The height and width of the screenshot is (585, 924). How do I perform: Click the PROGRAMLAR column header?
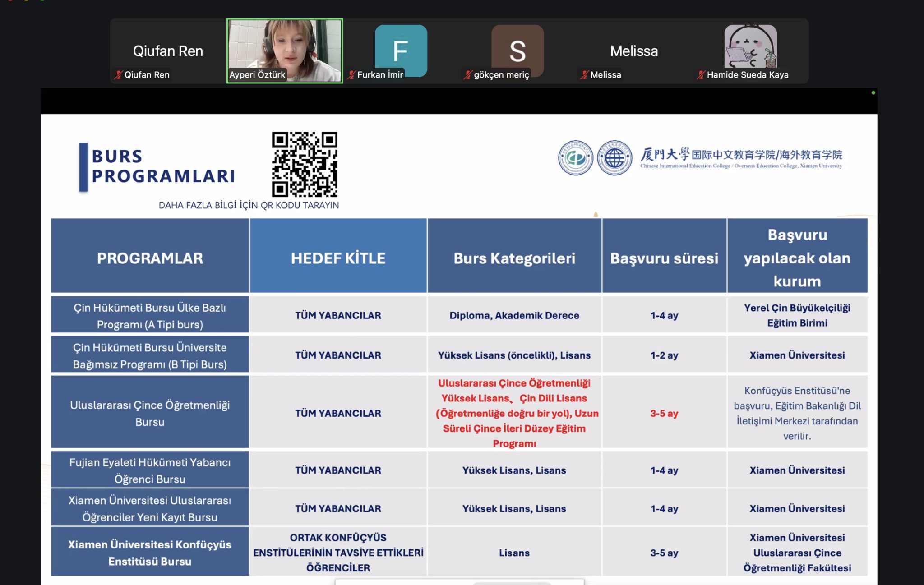click(x=150, y=258)
